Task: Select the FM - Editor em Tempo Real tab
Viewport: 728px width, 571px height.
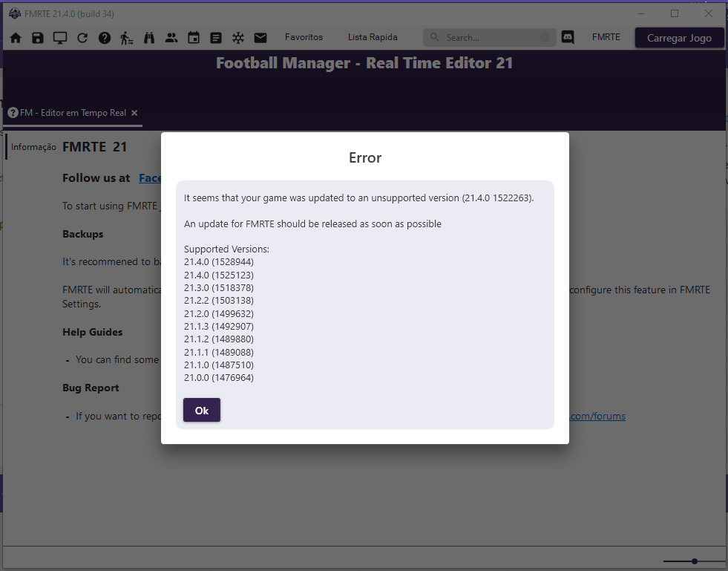Action: click(73, 113)
